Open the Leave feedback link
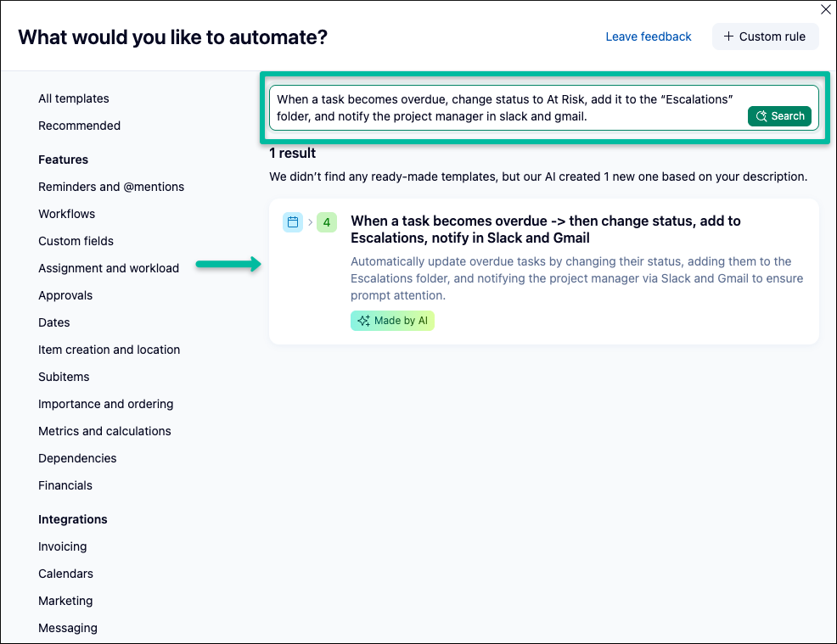This screenshot has height=644, width=837. point(648,36)
